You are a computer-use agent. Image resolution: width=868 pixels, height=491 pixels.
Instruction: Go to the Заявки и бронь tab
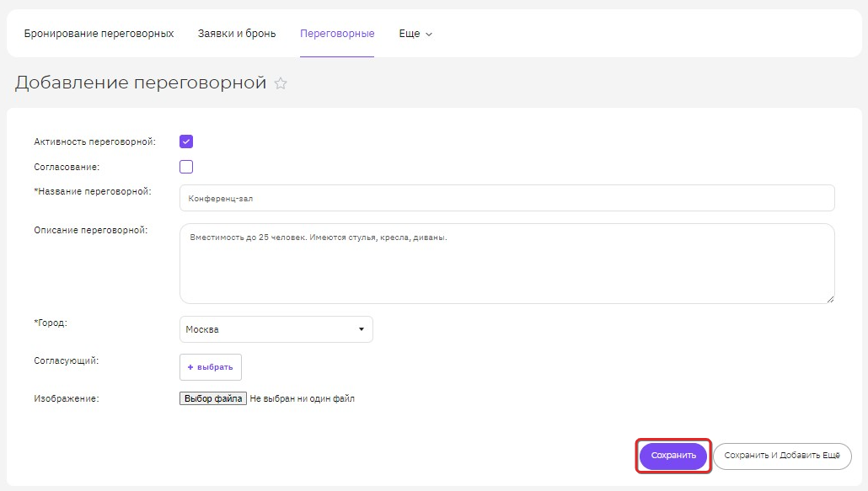(x=237, y=34)
